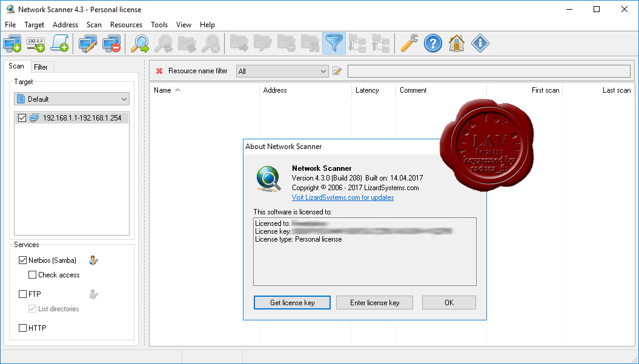Open Visit LizardSystems.com for updates link
This screenshot has width=639, height=364.
tap(343, 197)
